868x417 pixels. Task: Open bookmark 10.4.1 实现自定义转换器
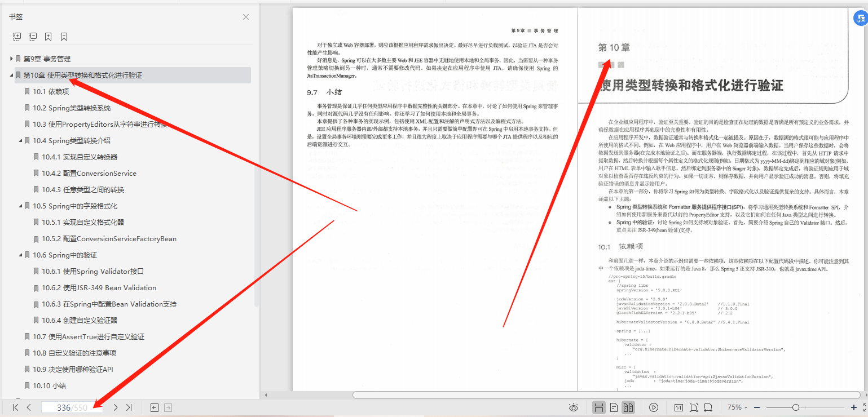(x=80, y=157)
